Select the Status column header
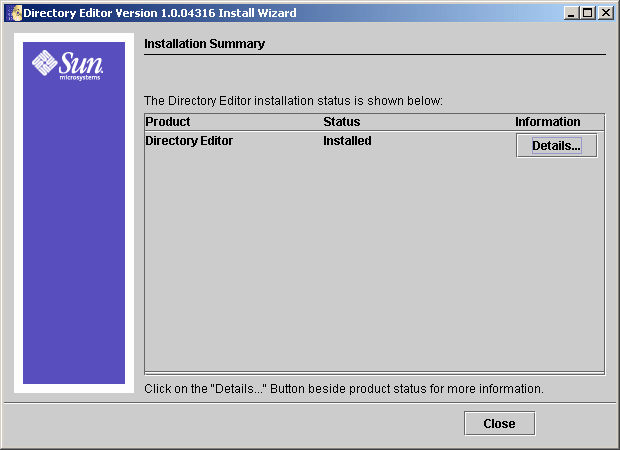Screen dimensions: 620x450 [342, 122]
